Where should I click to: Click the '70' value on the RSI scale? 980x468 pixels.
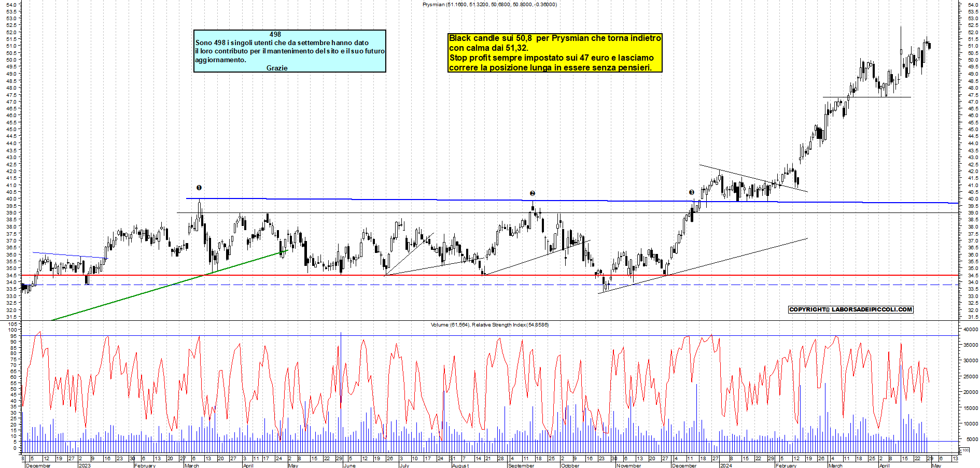[x=15, y=365]
